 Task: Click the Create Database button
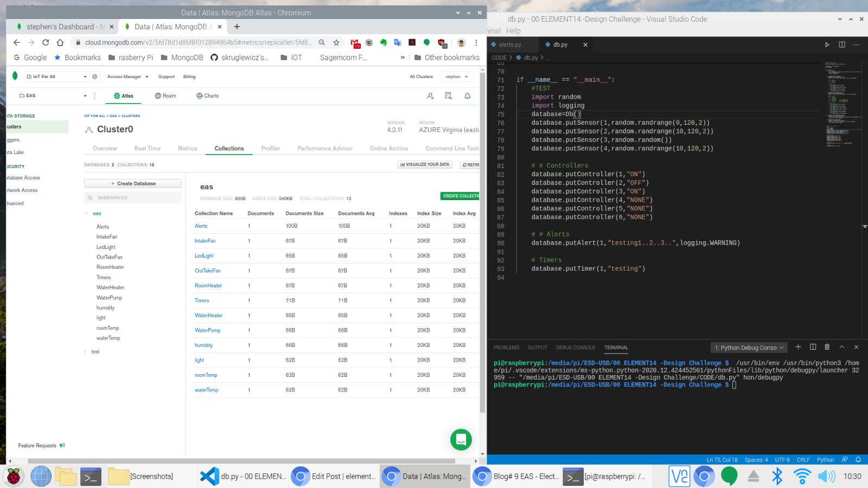pos(133,184)
